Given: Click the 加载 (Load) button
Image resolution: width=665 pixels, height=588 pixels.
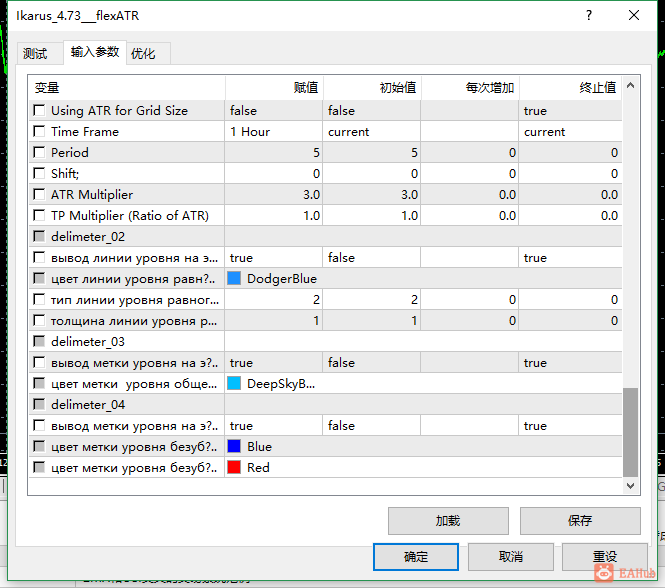Looking at the screenshot, I should point(448,521).
